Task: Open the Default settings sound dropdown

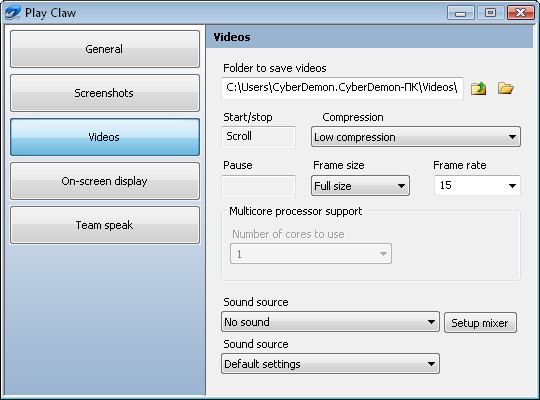Action: [x=330, y=363]
